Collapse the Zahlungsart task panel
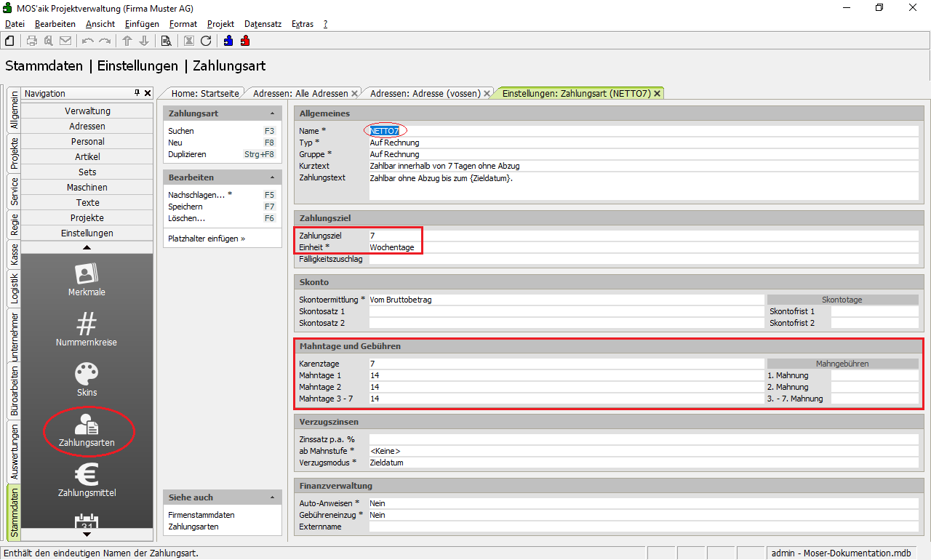 [272, 114]
